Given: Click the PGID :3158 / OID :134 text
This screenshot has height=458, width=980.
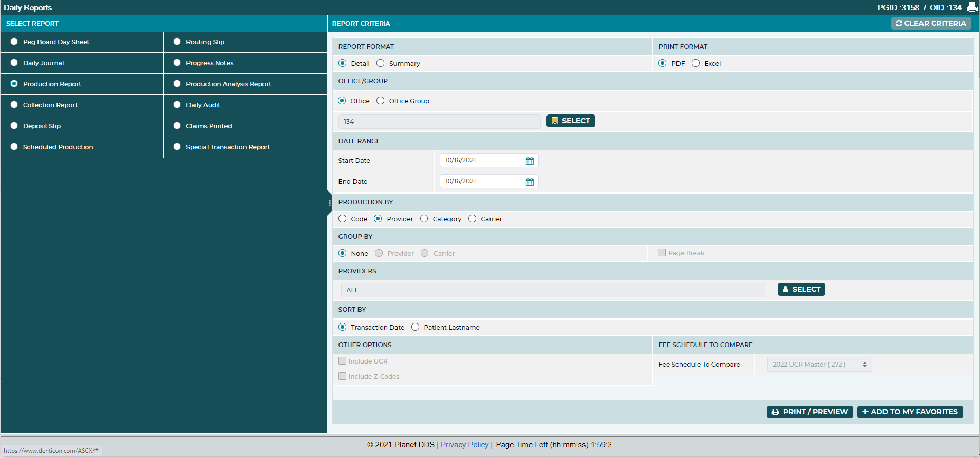Looking at the screenshot, I should pos(919,8).
